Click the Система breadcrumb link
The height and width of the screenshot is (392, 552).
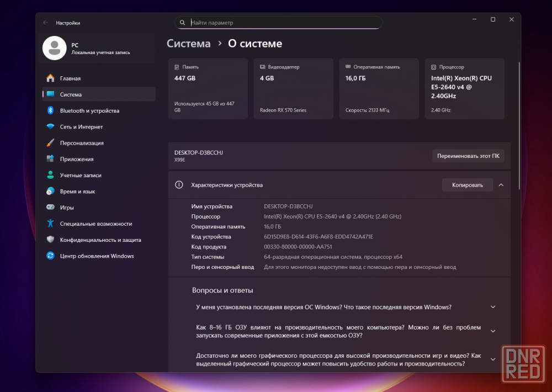(x=189, y=44)
